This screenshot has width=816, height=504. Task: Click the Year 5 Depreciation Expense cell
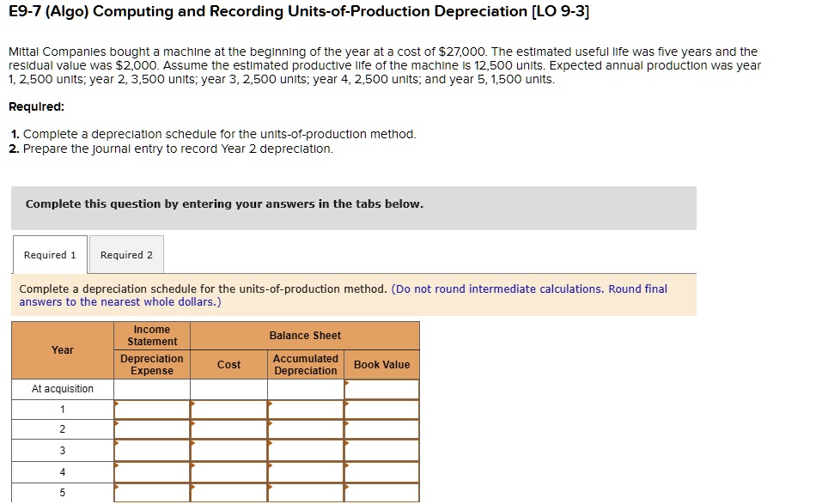[x=151, y=491]
